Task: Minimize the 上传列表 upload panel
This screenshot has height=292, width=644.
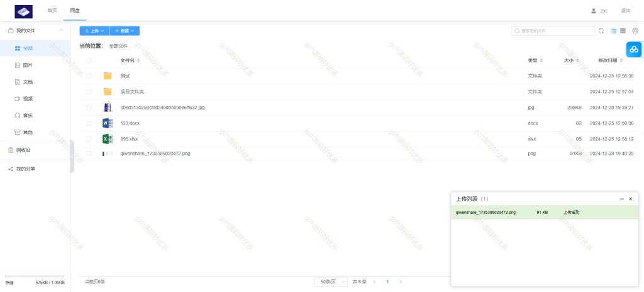Action: [x=622, y=199]
